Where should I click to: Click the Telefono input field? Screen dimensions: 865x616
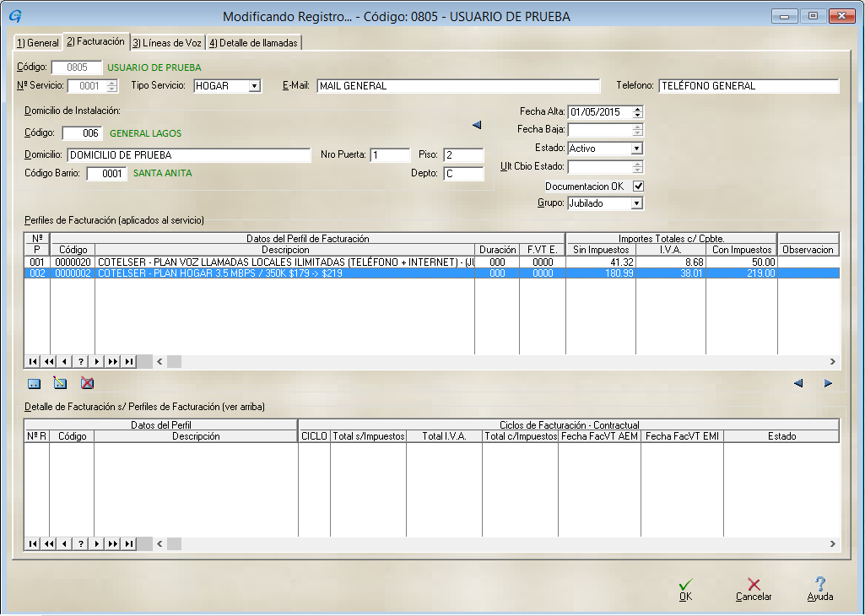(749, 86)
